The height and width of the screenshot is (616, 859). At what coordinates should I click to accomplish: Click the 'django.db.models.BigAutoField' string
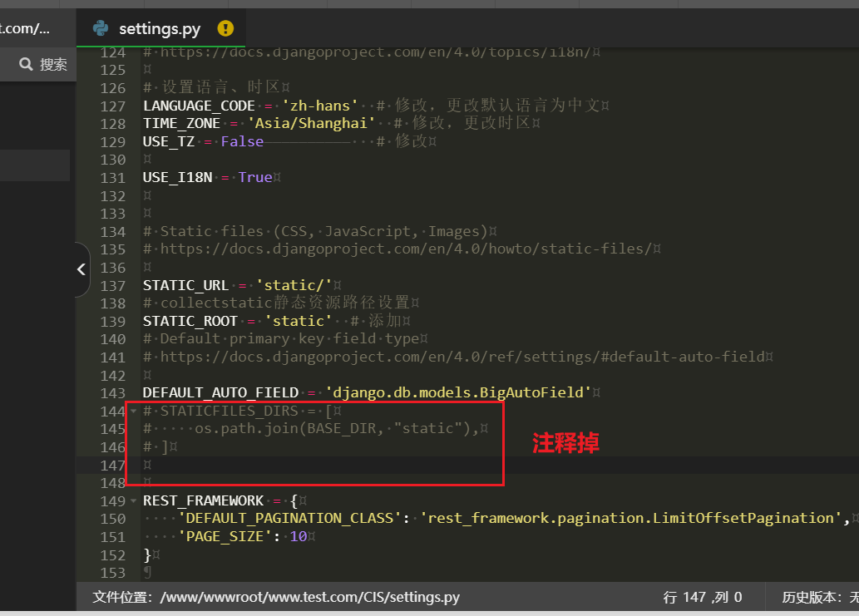coord(458,392)
